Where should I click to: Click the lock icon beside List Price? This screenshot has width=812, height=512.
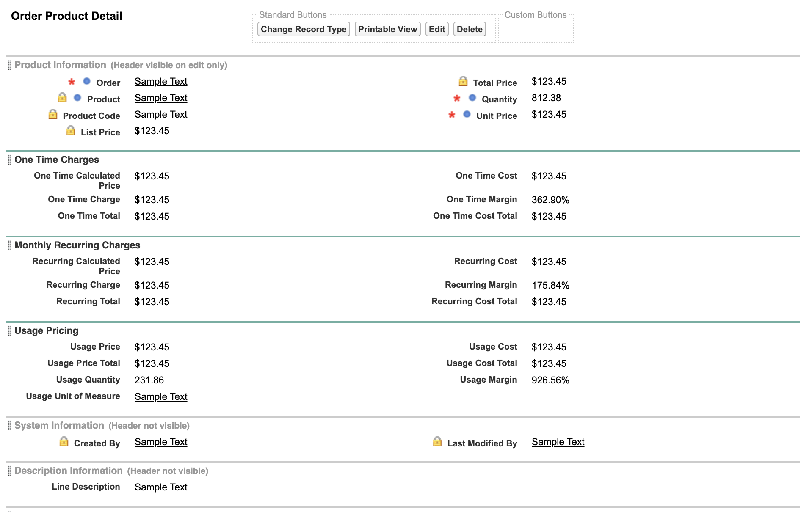tap(71, 131)
